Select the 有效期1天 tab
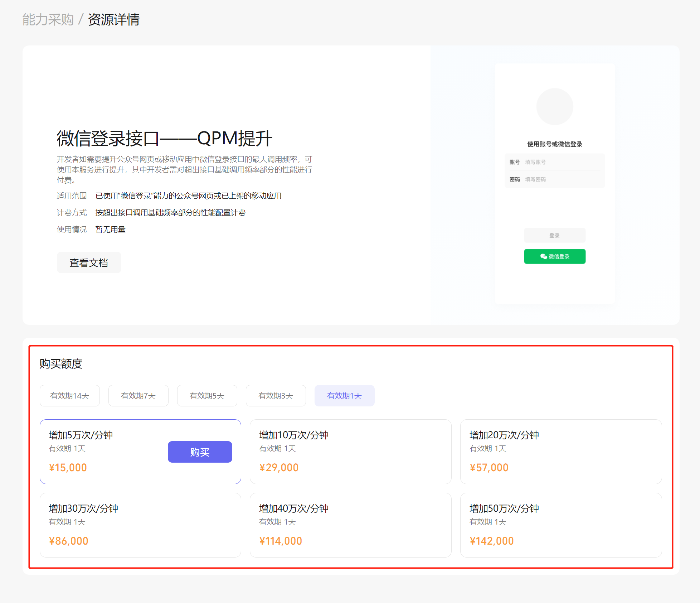 (345, 396)
